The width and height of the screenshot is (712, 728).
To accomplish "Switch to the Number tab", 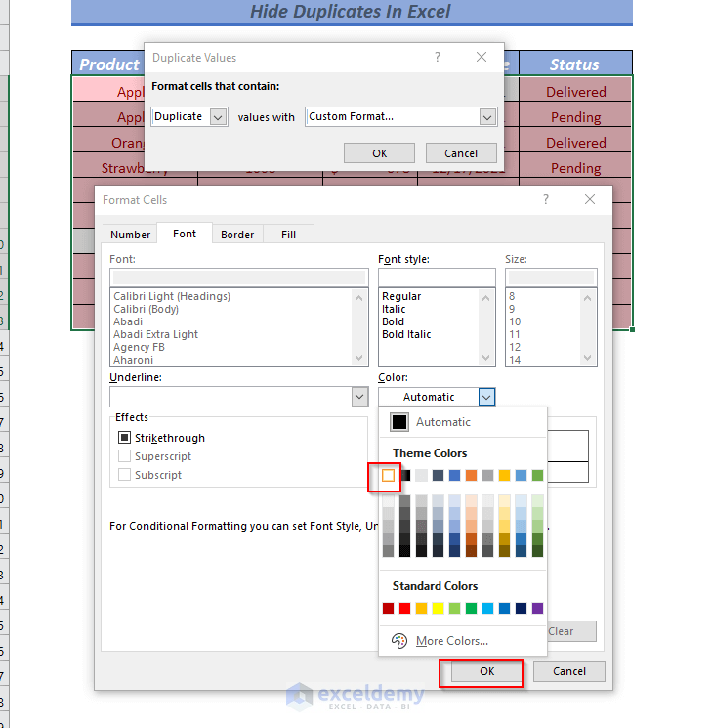I will pyautogui.click(x=131, y=235).
